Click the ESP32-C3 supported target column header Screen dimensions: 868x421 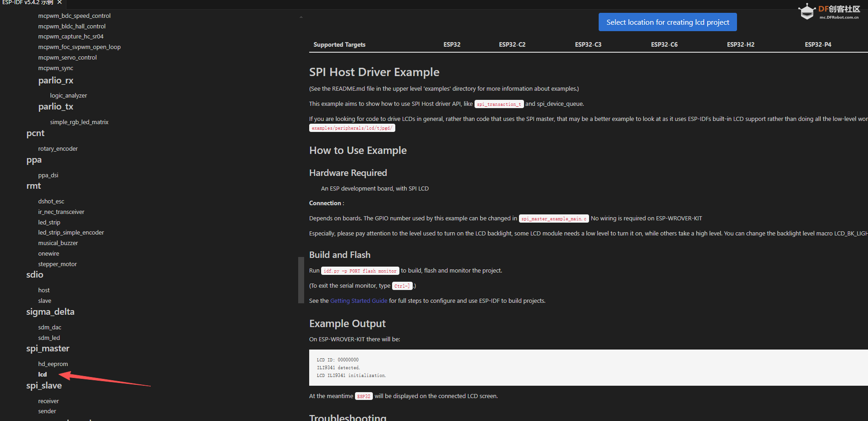[x=588, y=44]
